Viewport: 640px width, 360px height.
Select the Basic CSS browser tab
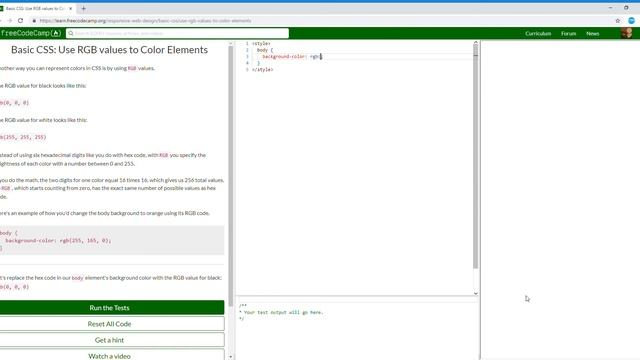35,8
